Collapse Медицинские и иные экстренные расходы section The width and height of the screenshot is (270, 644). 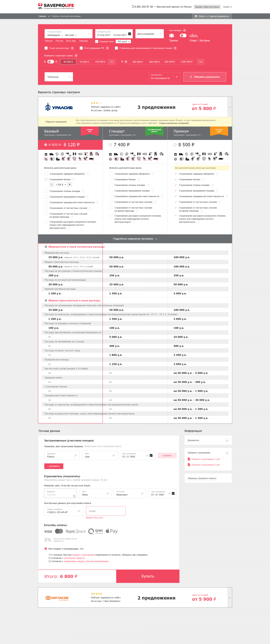point(46,247)
